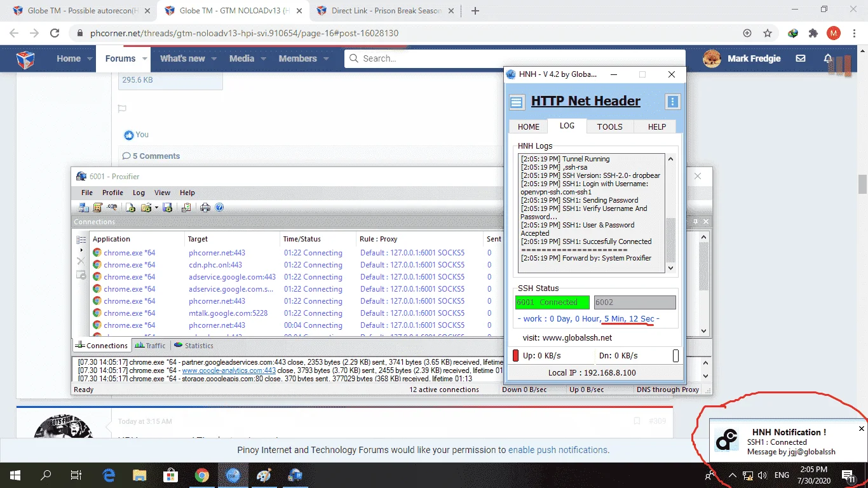Click the phcorner site logo
868x488 pixels.
tap(25, 59)
